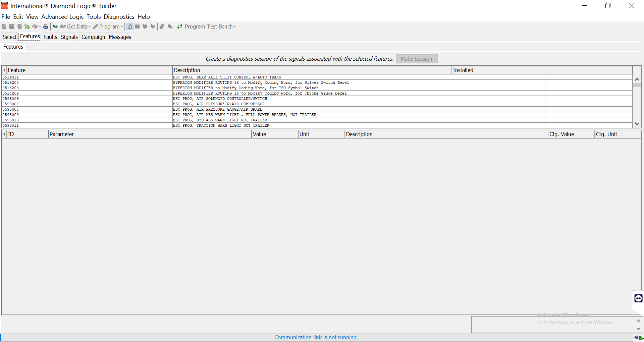644x342 pixels.
Task: Open the Program dropdown arrow
Action: (x=122, y=27)
